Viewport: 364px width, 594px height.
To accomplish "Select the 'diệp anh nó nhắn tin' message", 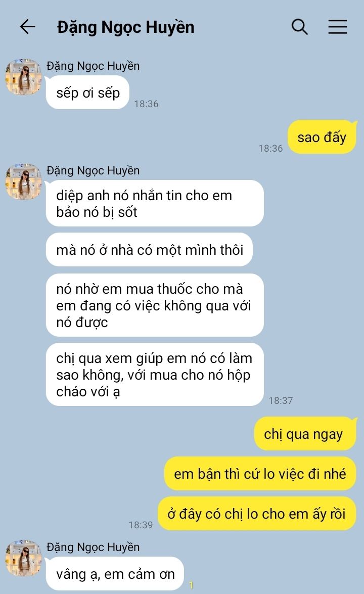I will click(155, 203).
